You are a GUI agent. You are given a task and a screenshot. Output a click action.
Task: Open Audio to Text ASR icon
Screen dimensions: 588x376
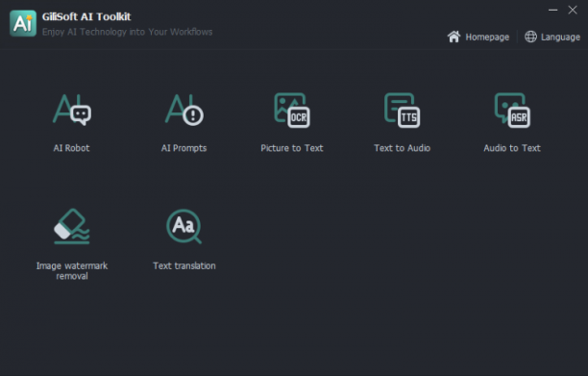pyautogui.click(x=512, y=111)
